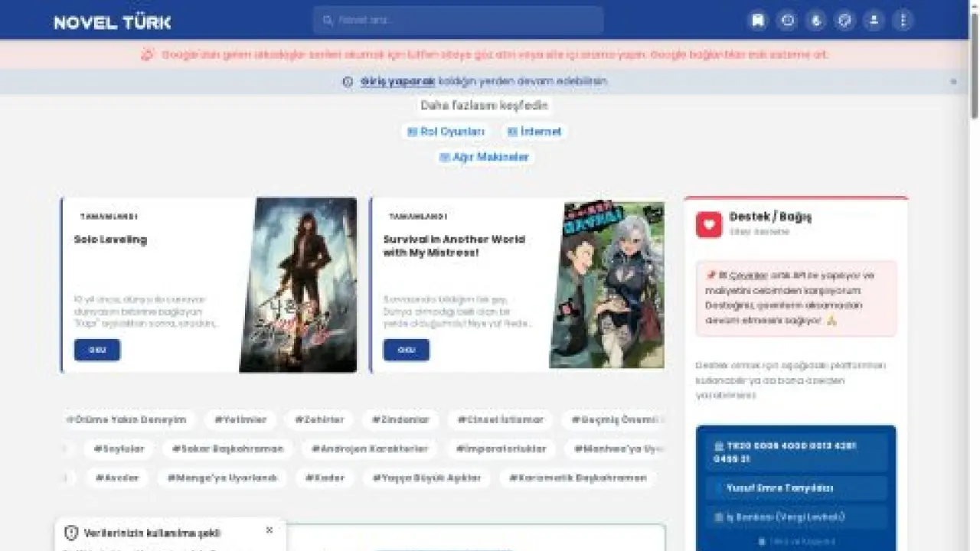Select #Androjen Karakterler tag
980x551 pixels.
(370, 448)
